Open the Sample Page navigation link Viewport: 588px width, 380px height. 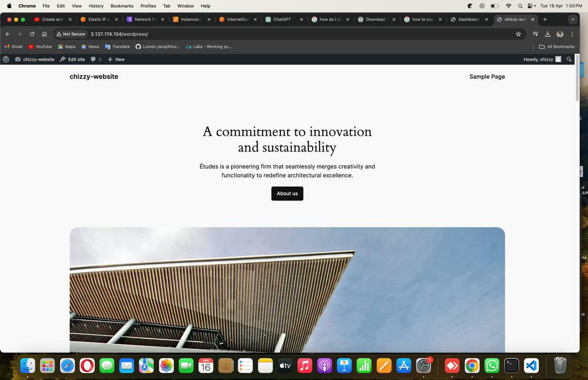487,76
